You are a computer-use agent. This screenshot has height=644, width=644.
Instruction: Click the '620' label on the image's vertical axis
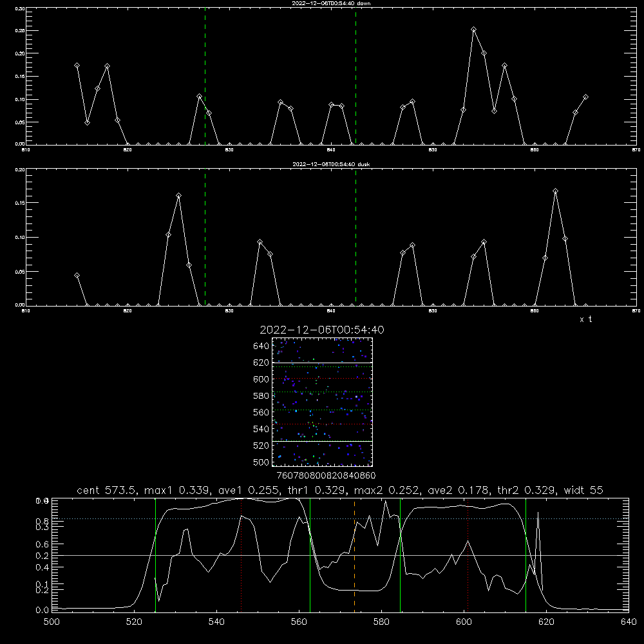coord(261,363)
